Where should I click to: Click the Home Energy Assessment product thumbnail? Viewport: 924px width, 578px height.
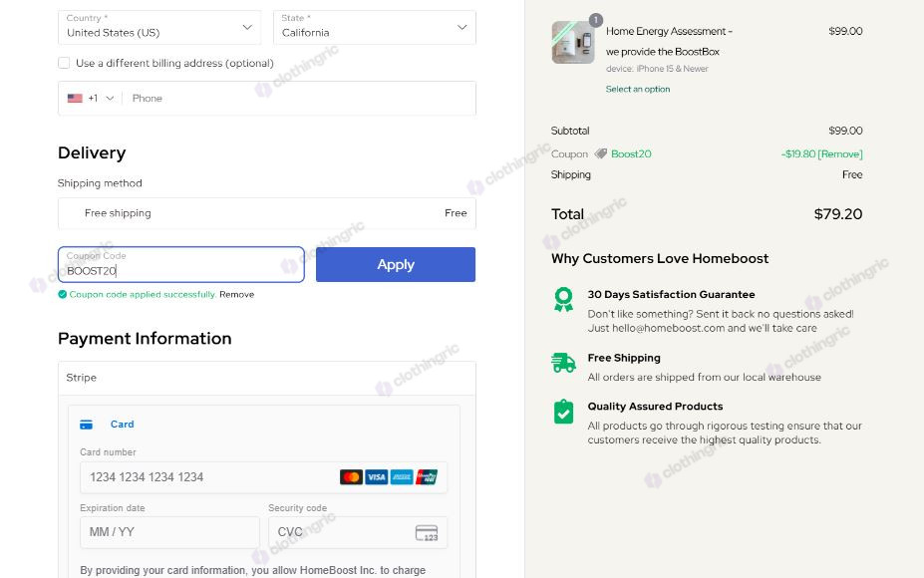pyautogui.click(x=573, y=43)
